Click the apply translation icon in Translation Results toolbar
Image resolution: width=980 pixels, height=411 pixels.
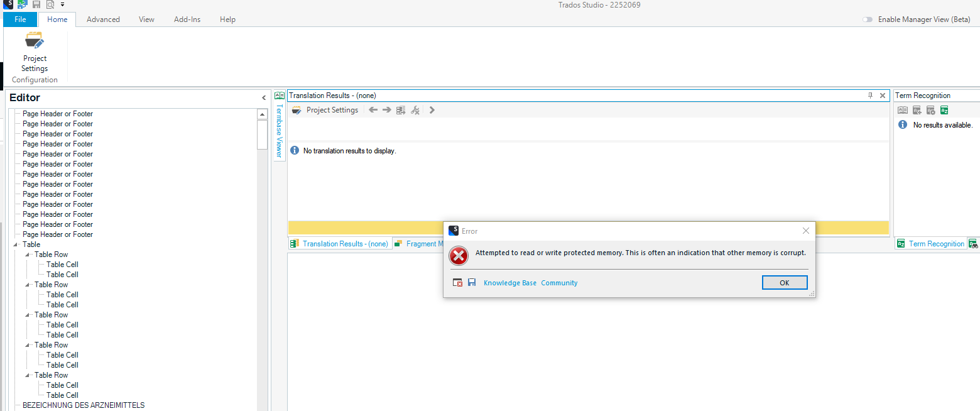401,110
